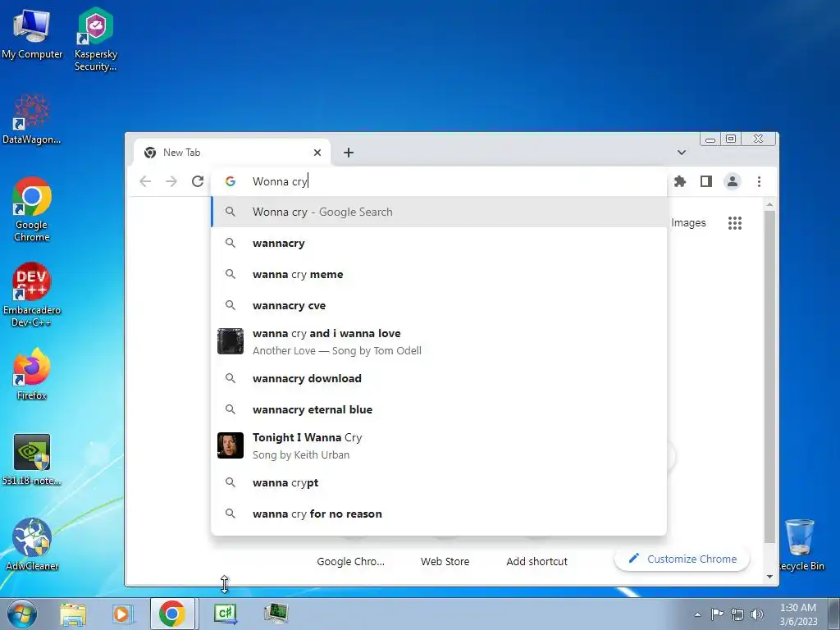
Task: Select the Embarcadero Dev-C++ desktop icon
Action: tap(32, 294)
